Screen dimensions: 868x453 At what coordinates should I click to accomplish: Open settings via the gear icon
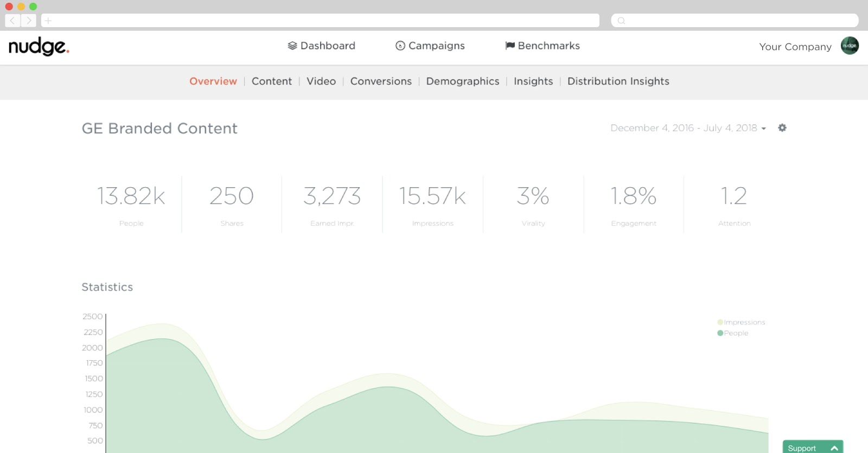coord(782,127)
